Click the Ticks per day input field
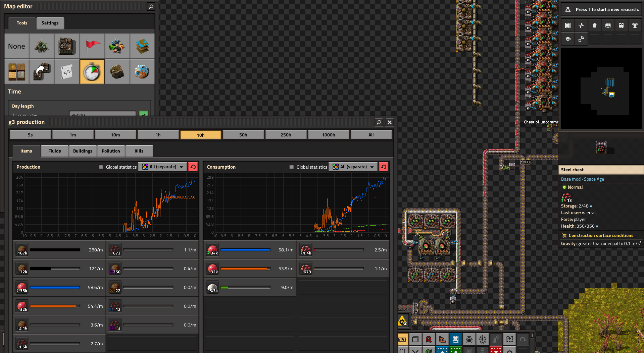This screenshot has height=353, width=644. coord(103,114)
